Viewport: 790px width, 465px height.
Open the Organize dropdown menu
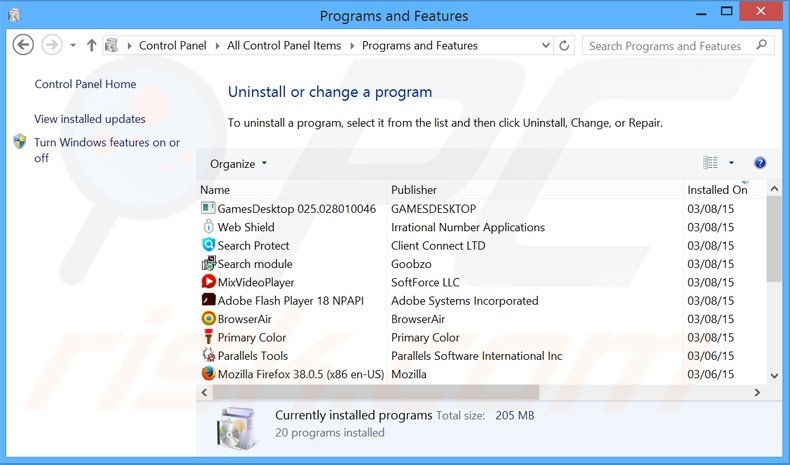pyautogui.click(x=238, y=164)
